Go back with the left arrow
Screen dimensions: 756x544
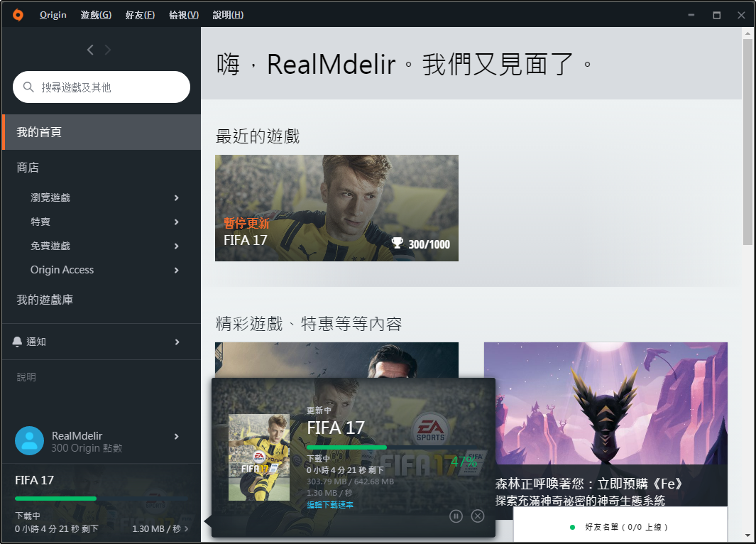tap(90, 50)
